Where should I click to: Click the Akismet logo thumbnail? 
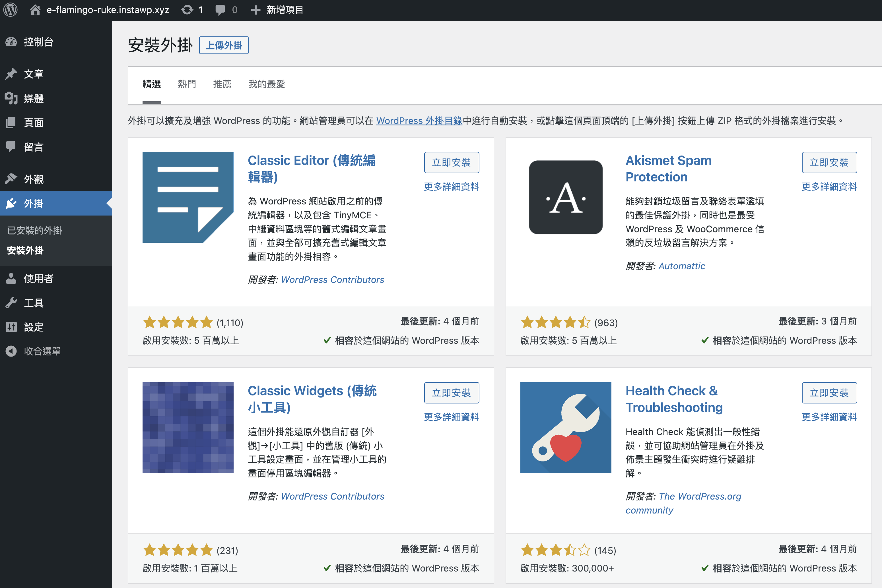pos(565,197)
